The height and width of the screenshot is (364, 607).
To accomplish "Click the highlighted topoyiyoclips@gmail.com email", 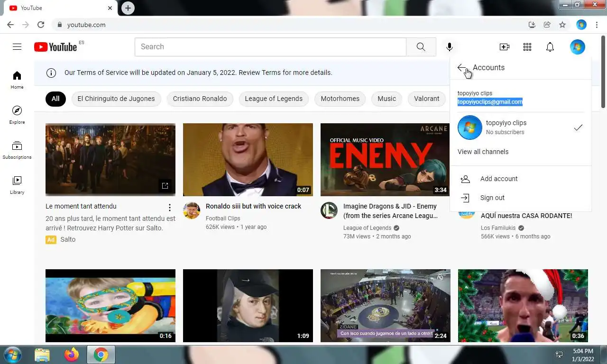I will [490, 102].
